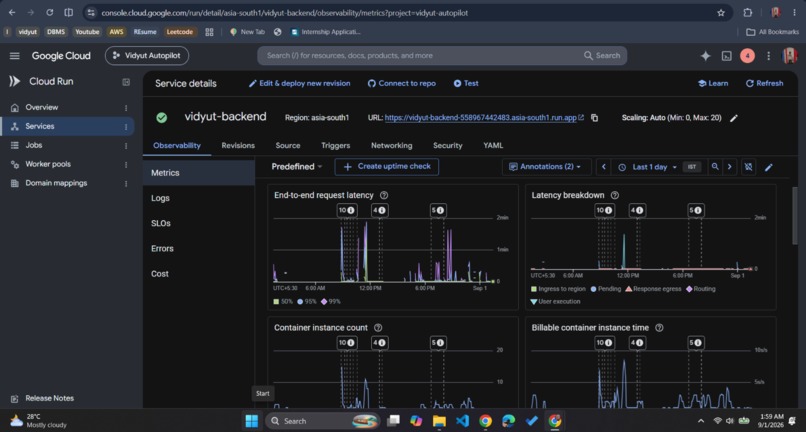Open help for Billable container instance time
Image resolution: width=806 pixels, height=432 pixels.
point(659,328)
